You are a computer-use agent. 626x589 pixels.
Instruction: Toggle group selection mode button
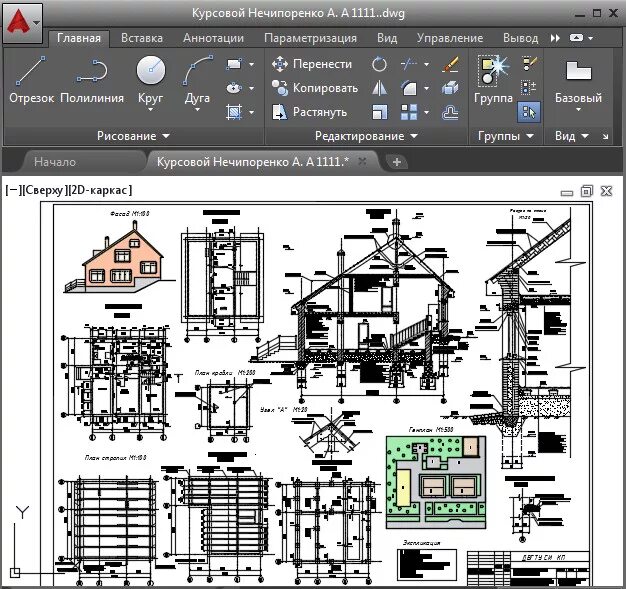pos(529,112)
